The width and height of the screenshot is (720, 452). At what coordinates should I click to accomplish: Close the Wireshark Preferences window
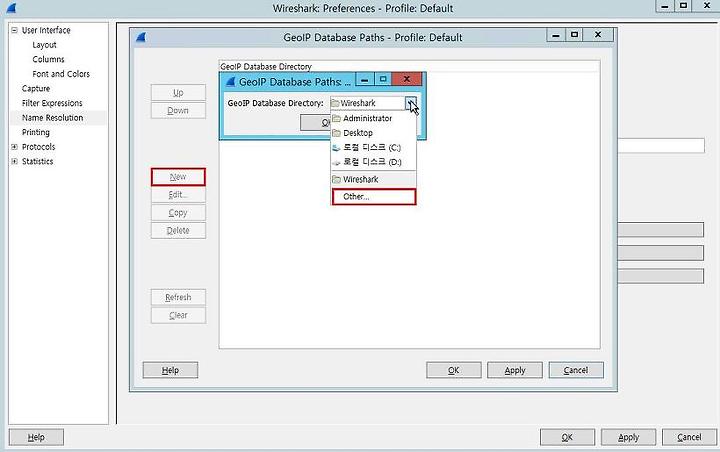707,6
